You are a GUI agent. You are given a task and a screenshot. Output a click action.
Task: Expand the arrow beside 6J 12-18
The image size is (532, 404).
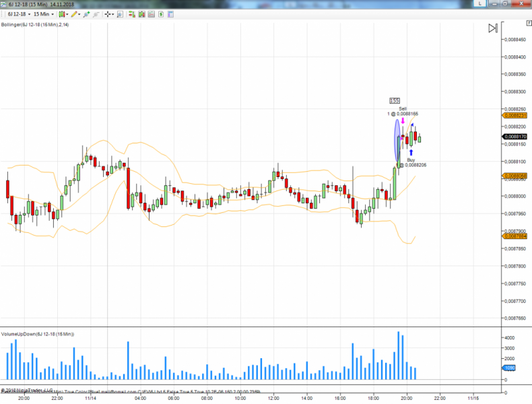(29, 14)
